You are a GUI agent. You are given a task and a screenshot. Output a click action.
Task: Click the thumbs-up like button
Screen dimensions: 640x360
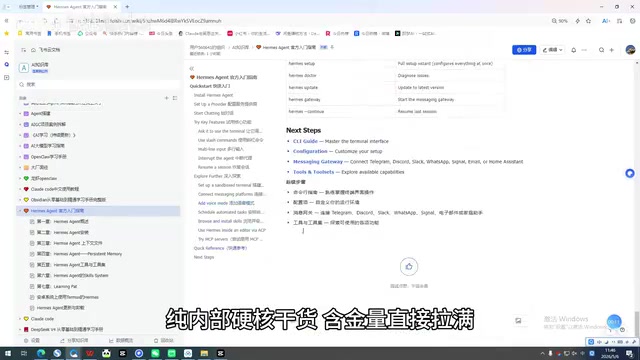[x=409, y=267]
